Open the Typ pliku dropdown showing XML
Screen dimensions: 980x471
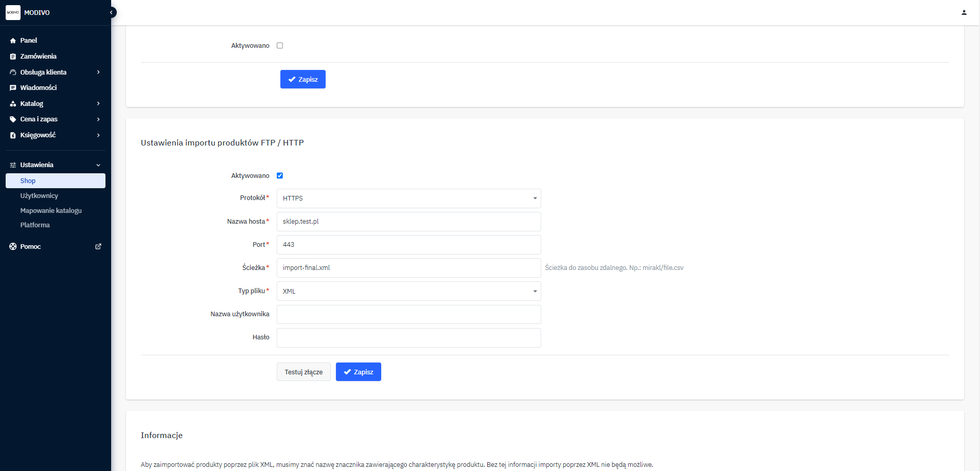(x=408, y=291)
